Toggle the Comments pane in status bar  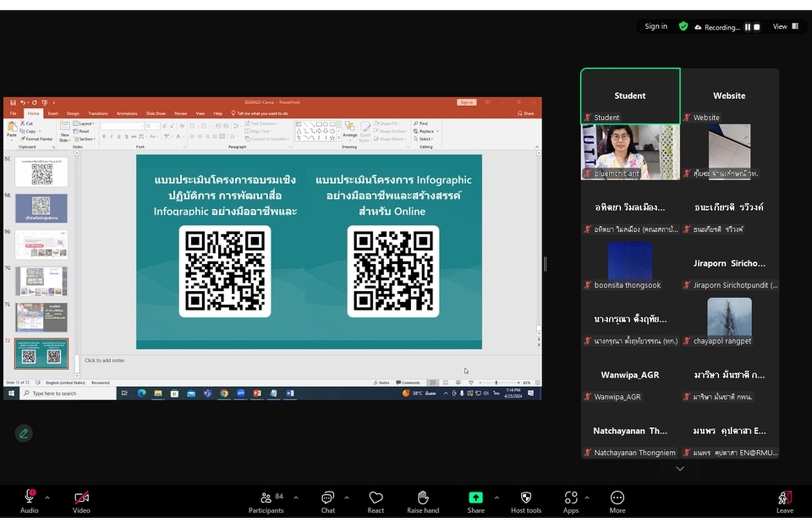[408, 382]
